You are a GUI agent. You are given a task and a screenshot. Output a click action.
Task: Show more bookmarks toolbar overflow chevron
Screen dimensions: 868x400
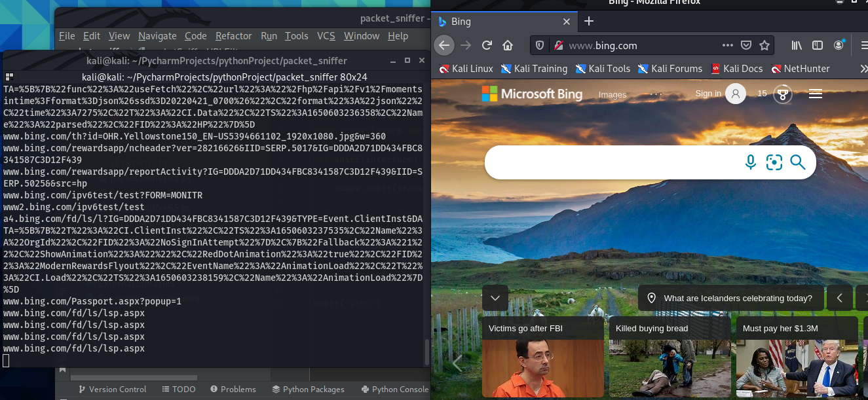click(x=863, y=68)
